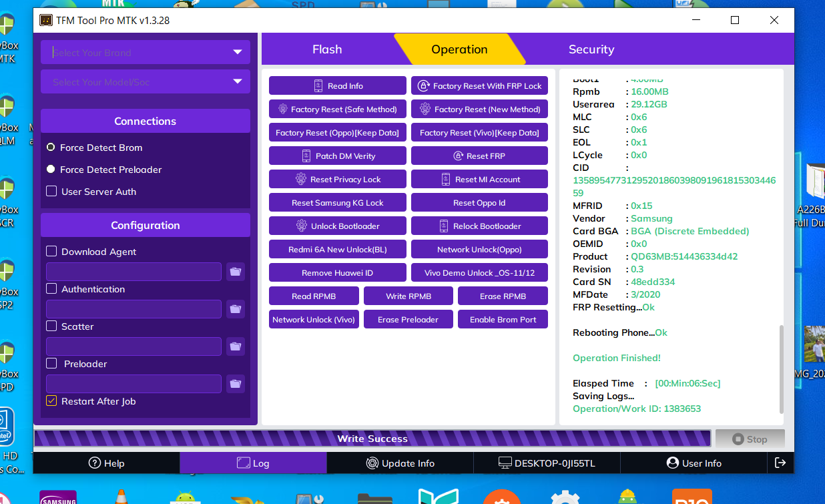
Task: Click Write RPMB button
Action: pos(408,296)
